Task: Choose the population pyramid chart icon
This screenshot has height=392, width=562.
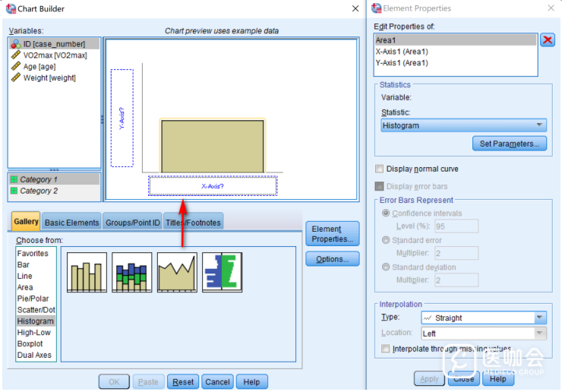Action: click(x=222, y=272)
